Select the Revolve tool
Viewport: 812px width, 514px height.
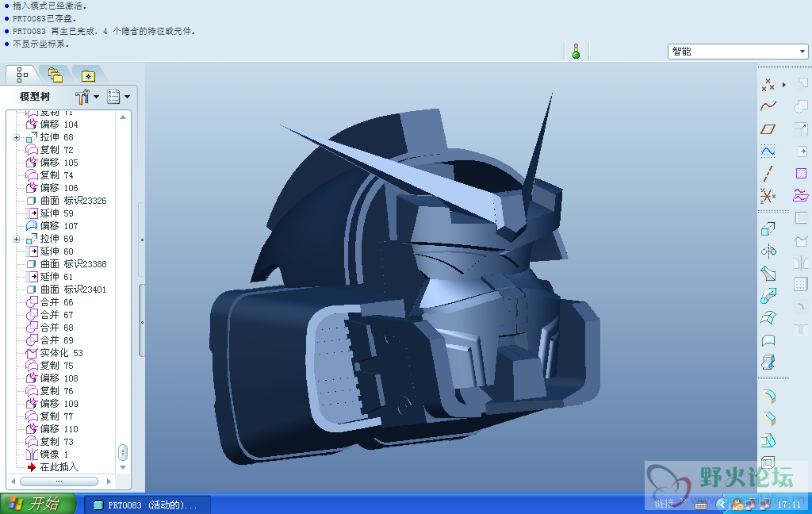(768, 251)
